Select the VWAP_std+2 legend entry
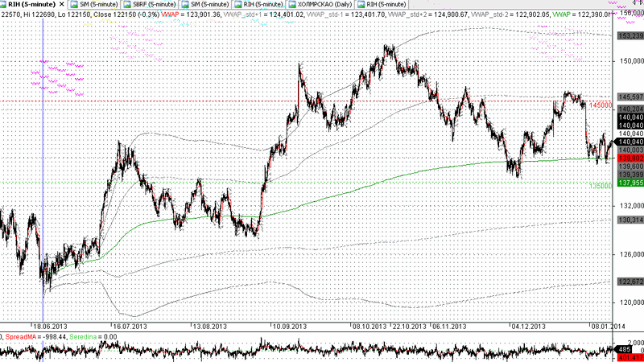This screenshot has width=644, height=362. 406,14
